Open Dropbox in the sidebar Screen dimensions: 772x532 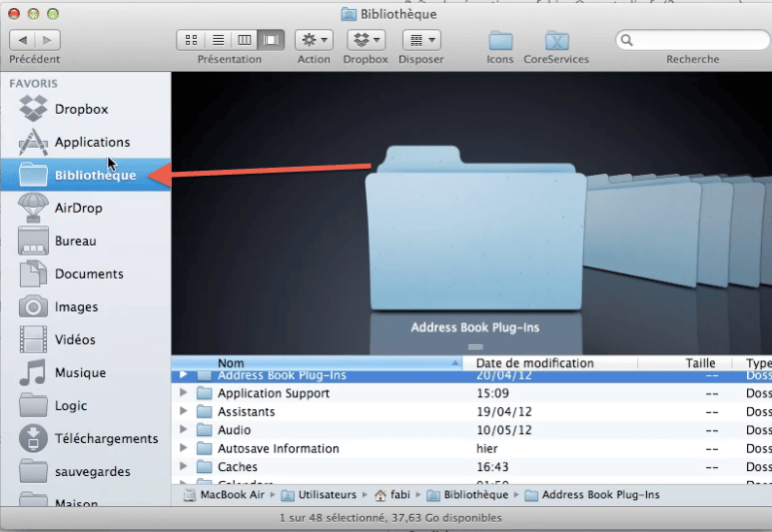[x=86, y=109]
